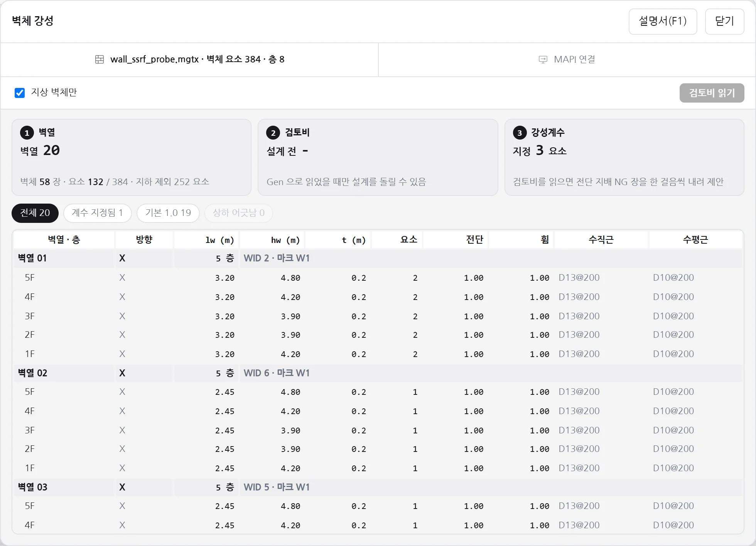Collapse the 벽열 02 group row

coord(378,373)
